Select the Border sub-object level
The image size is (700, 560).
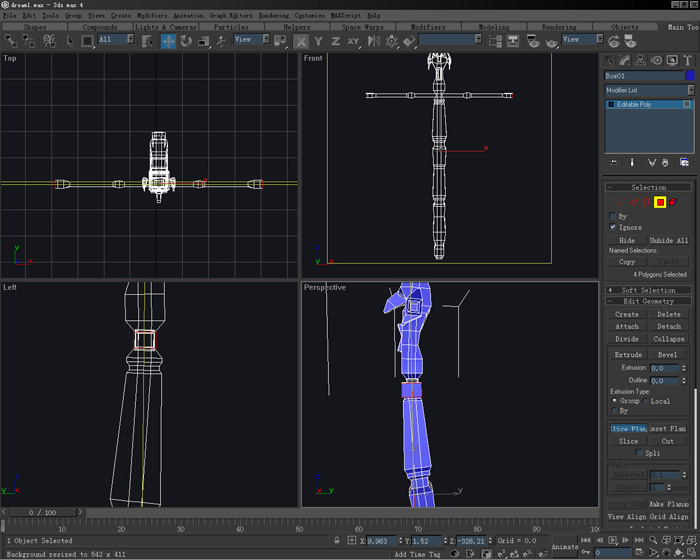pos(646,202)
